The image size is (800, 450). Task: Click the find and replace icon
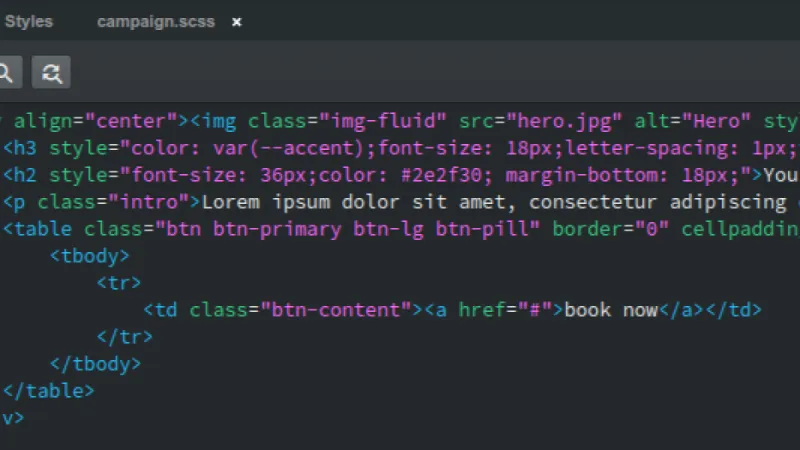(51, 72)
